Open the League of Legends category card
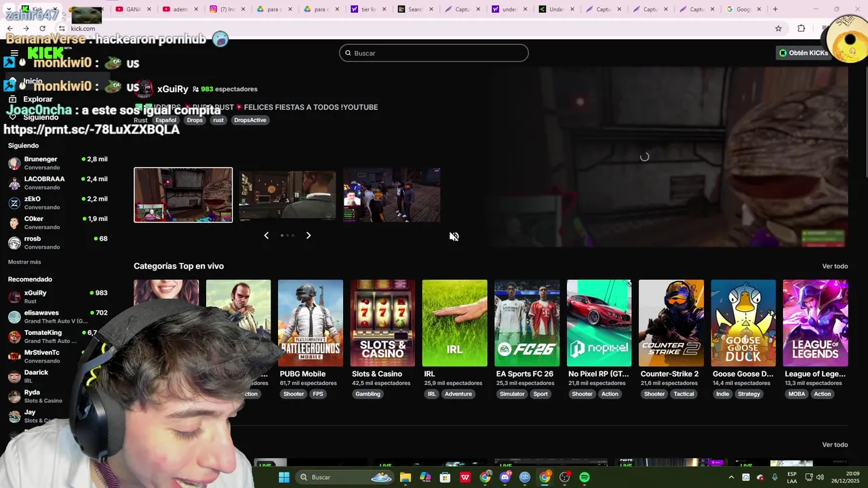 (815, 323)
